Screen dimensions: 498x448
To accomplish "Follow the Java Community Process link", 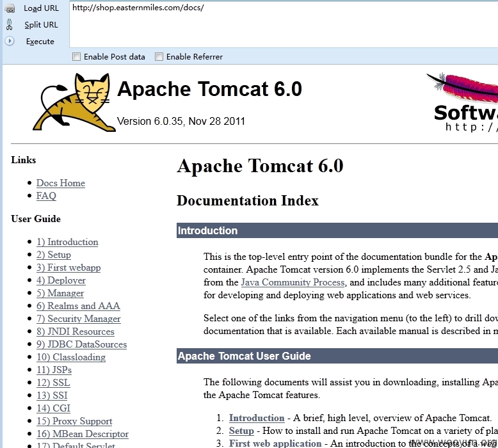I will coord(293,282).
